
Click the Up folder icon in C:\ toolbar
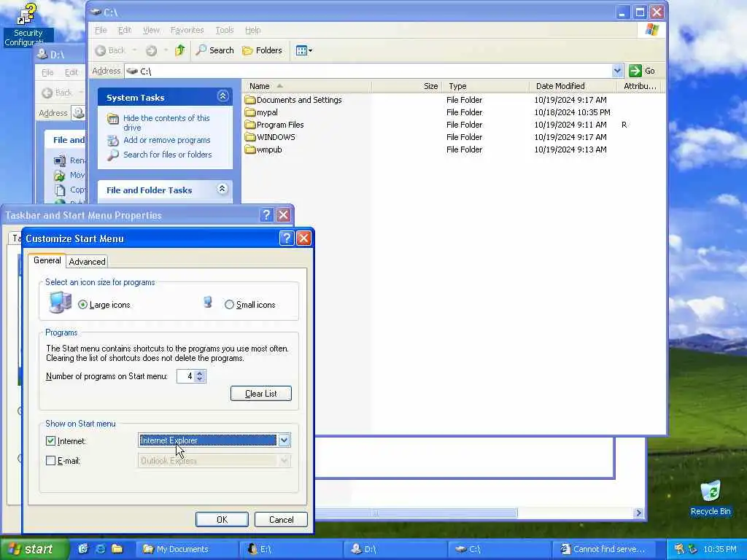(x=179, y=50)
